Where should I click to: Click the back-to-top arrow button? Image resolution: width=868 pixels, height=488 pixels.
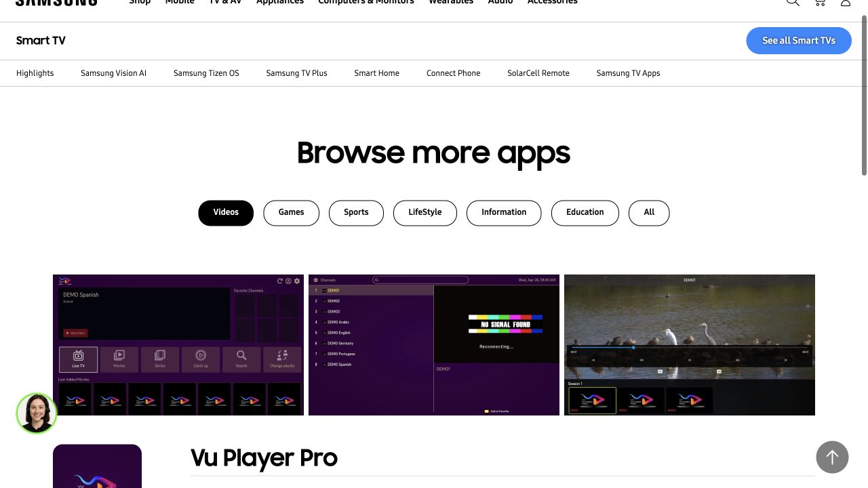point(832,457)
